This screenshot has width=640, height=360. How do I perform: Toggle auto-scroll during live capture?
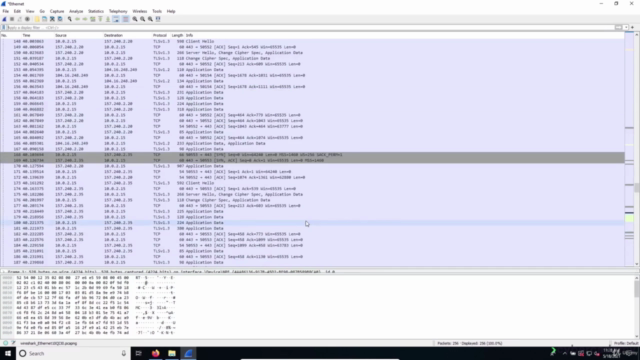[x=116, y=19]
